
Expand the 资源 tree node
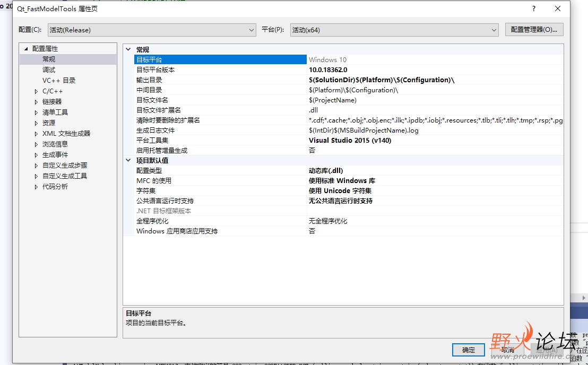[x=36, y=123]
